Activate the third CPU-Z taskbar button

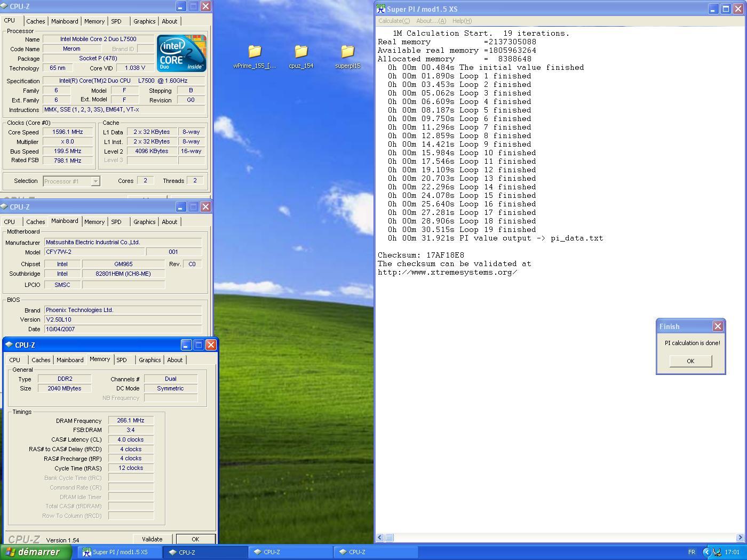[x=376, y=552]
